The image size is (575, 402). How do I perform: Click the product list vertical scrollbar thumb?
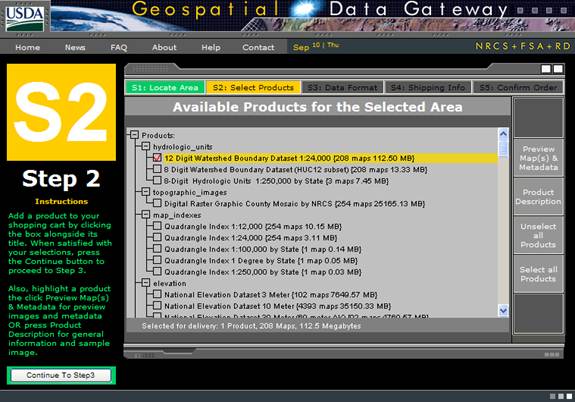[x=503, y=148]
